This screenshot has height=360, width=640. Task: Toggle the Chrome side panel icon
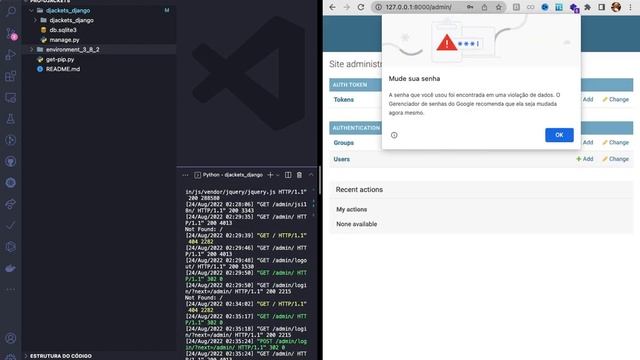pyautogui.click(x=602, y=7)
